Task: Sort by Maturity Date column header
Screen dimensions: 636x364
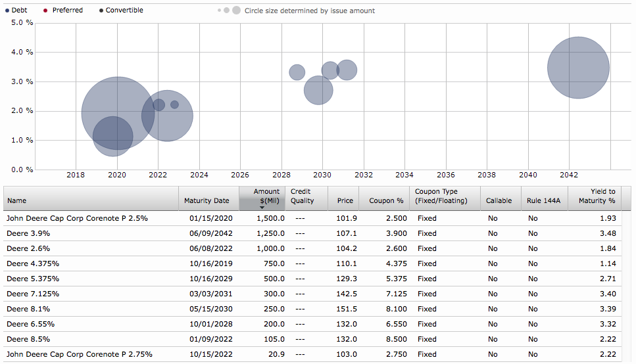Action: click(209, 198)
